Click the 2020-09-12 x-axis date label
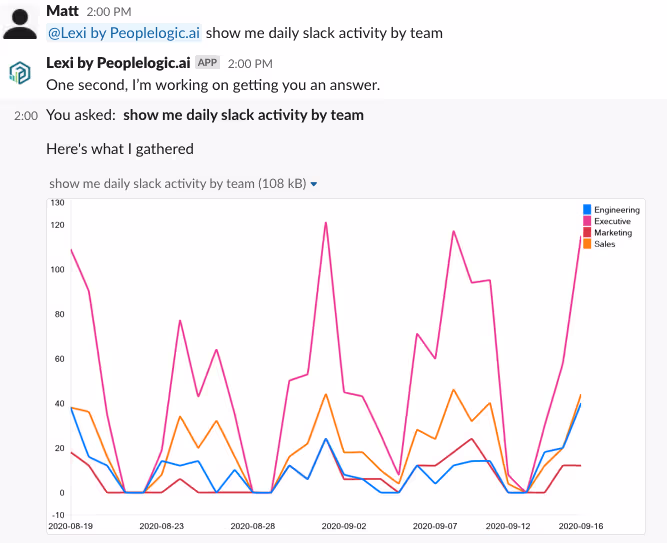 (508, 526)
